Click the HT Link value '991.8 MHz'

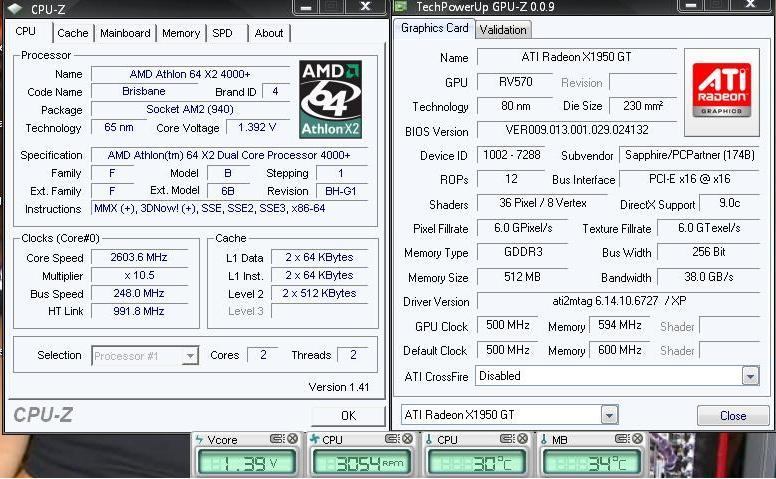(139, 311)
